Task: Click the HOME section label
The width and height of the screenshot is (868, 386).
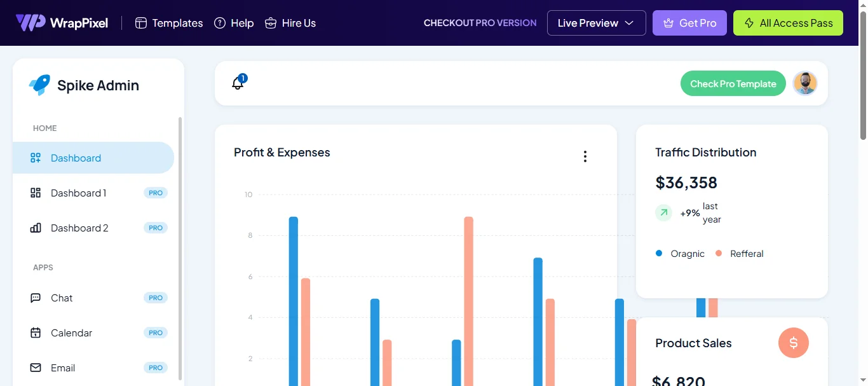Action: (45, 128)
